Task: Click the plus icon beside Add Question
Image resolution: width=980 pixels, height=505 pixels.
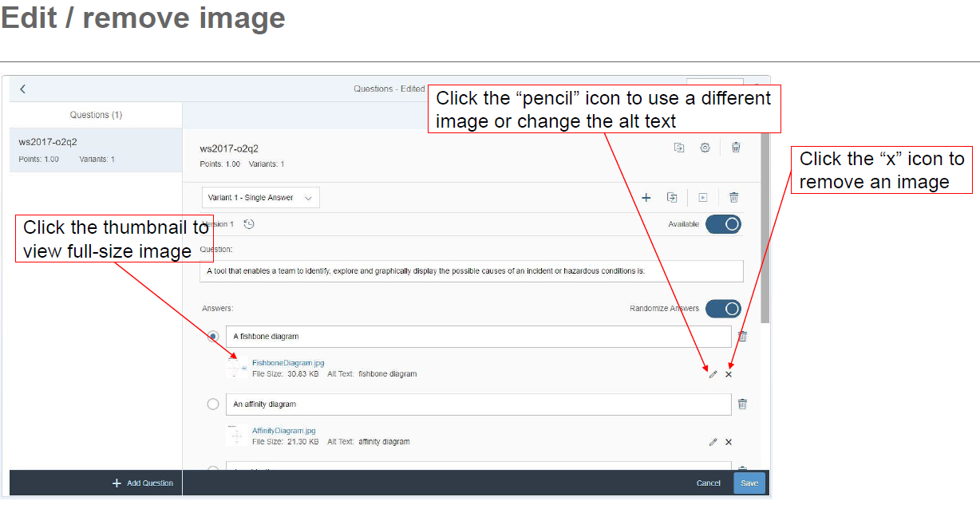Action: pyautogui.click(x=117, y=483)
